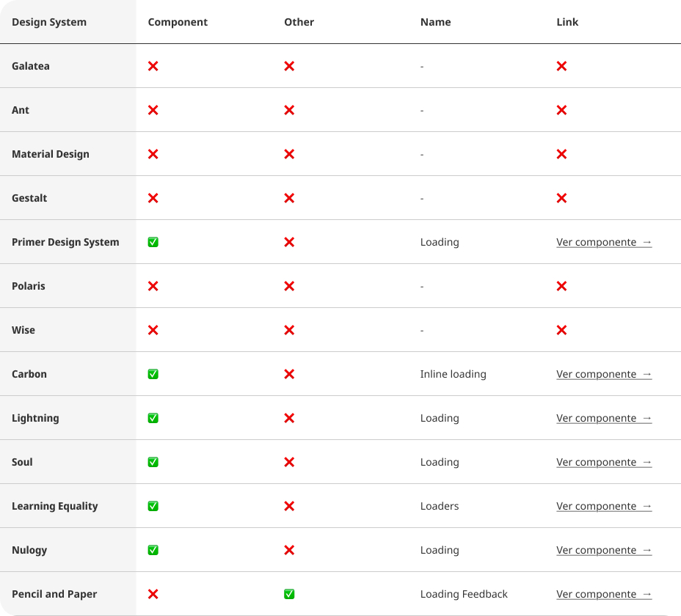Select the Nulogy row label
This screenshot has height=616, width=681.
29,550
